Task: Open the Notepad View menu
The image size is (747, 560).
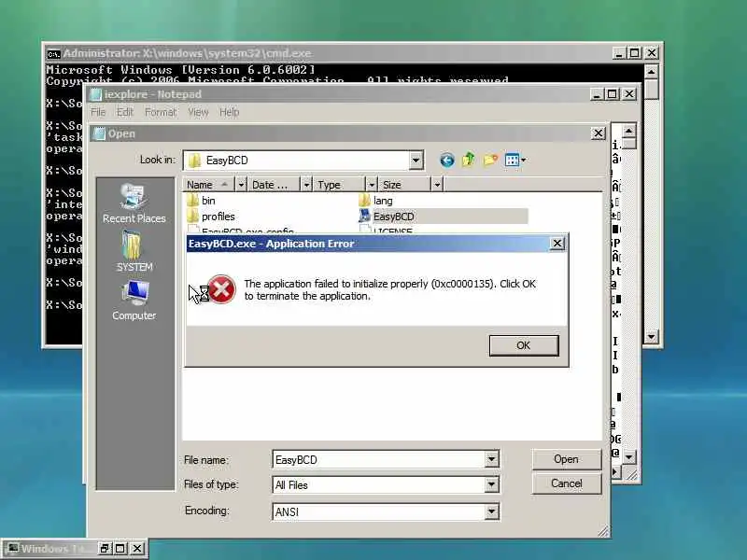Action: [198, 112]
